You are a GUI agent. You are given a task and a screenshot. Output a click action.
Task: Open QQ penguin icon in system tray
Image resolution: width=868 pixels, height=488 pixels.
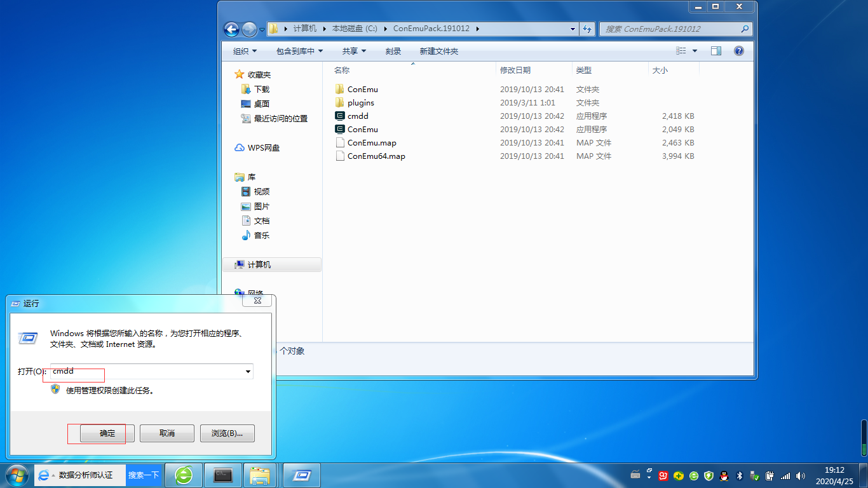(724, 475)
